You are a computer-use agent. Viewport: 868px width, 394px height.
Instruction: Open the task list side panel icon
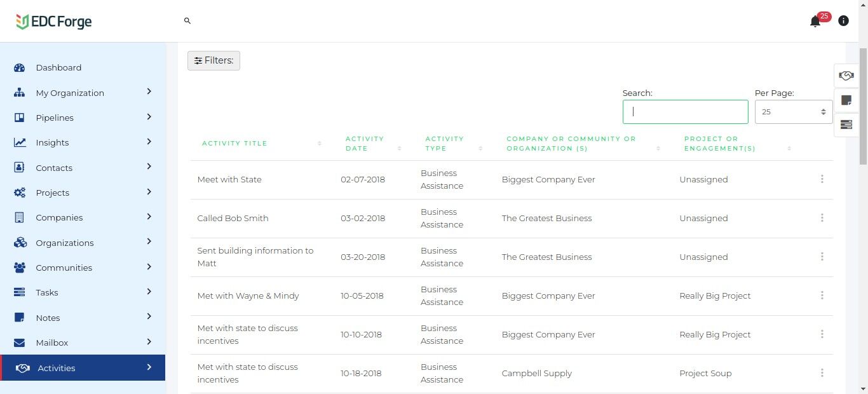[846, 125]
